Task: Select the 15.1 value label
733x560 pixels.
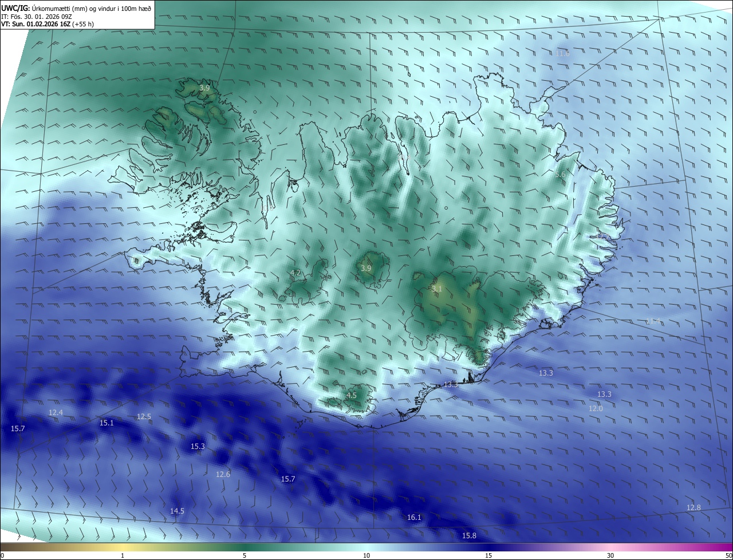Action: click(107, 423)
